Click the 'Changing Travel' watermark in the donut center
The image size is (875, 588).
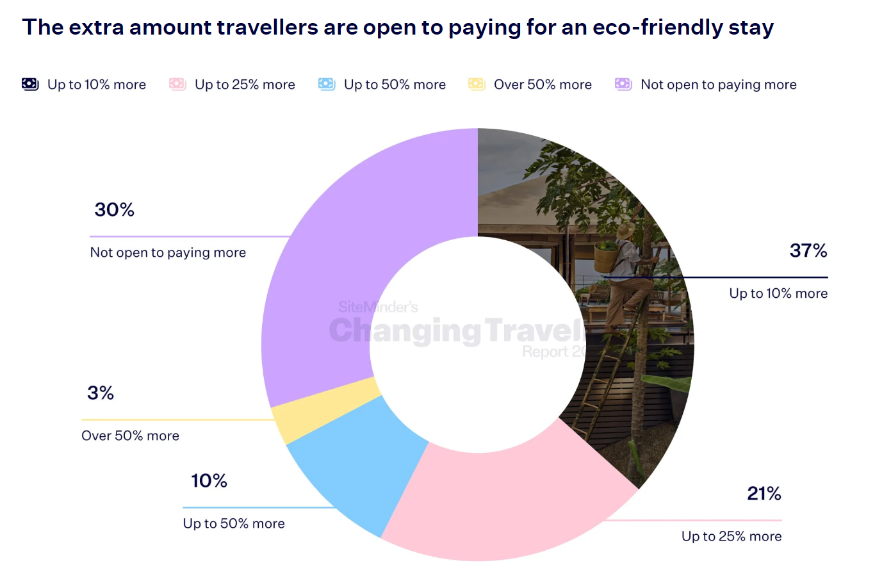[x=456, y=331]
